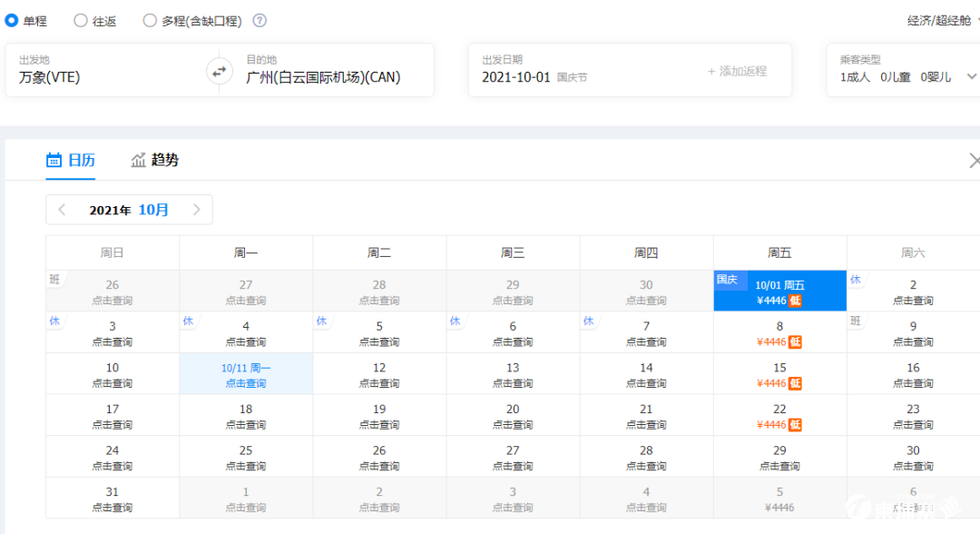Viewport: 980px width, 534px height.
Task: Click 点击查询 under October 10
Action: pos(113,383)
